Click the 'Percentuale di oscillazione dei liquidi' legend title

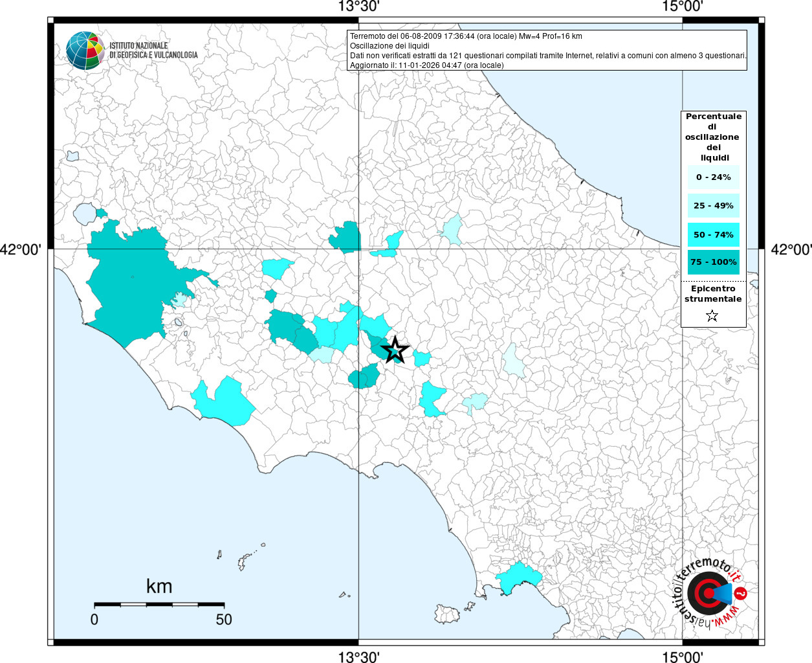click(x=713, y=137)
